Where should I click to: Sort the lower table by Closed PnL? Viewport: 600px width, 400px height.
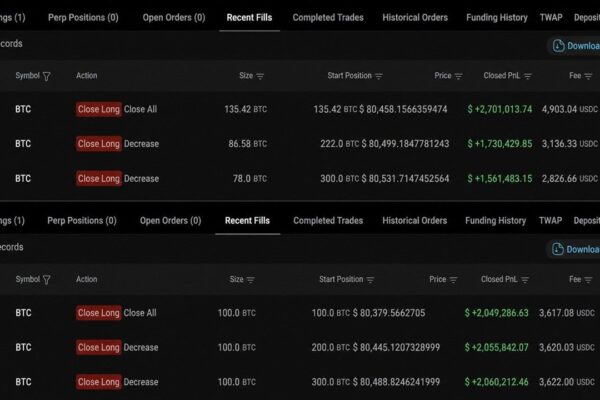tap(525, 280)
